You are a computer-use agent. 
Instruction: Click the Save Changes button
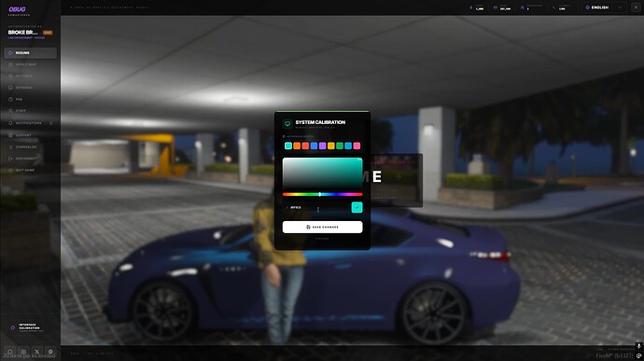tap(322, 227)
